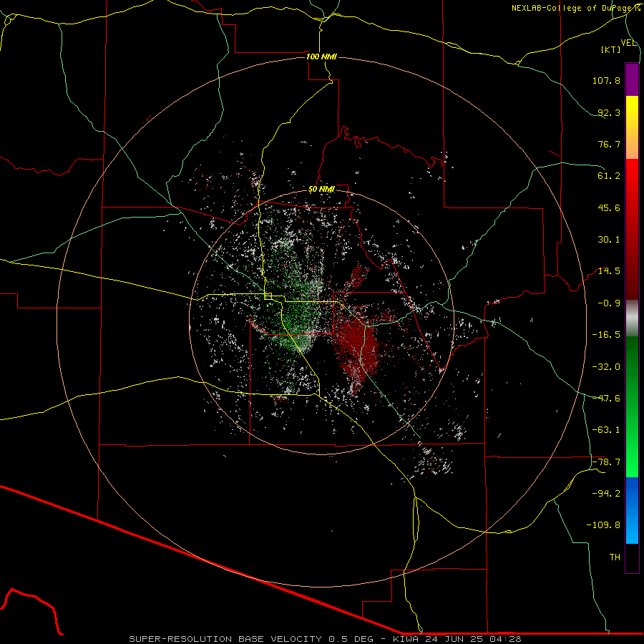Click the -63.1 velocity scale value

click(x=606, y=430)
